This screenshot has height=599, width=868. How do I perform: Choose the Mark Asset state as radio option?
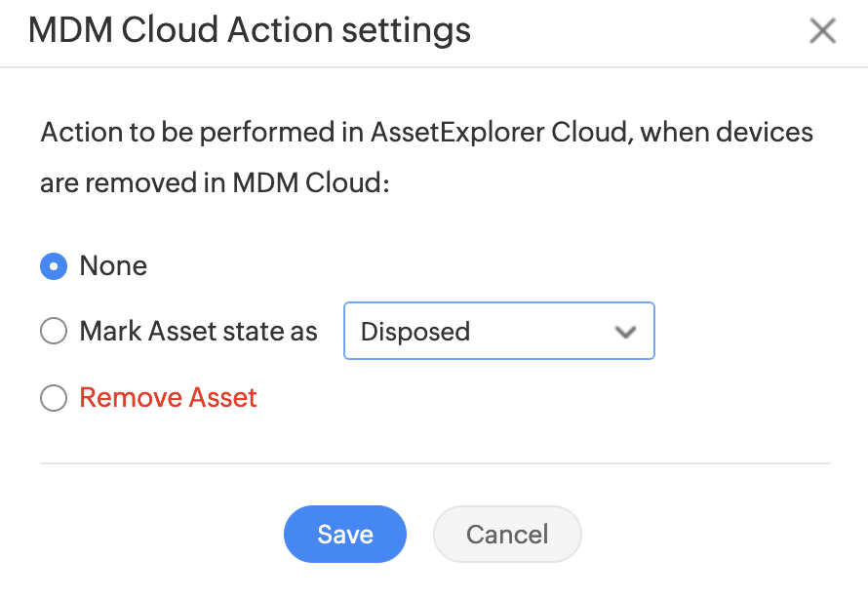click(x=54, y=332)
